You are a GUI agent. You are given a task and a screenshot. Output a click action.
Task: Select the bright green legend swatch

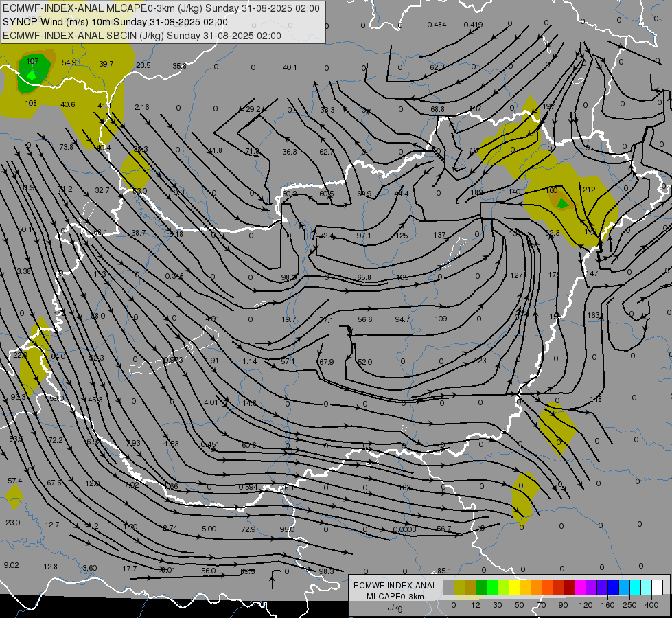pos(492,587)
